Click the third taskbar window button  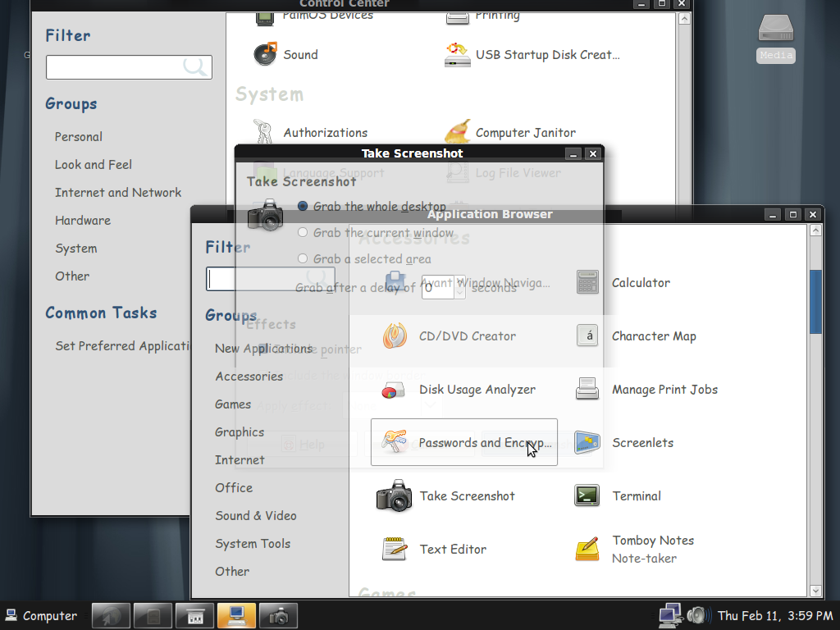coord(194,615)
